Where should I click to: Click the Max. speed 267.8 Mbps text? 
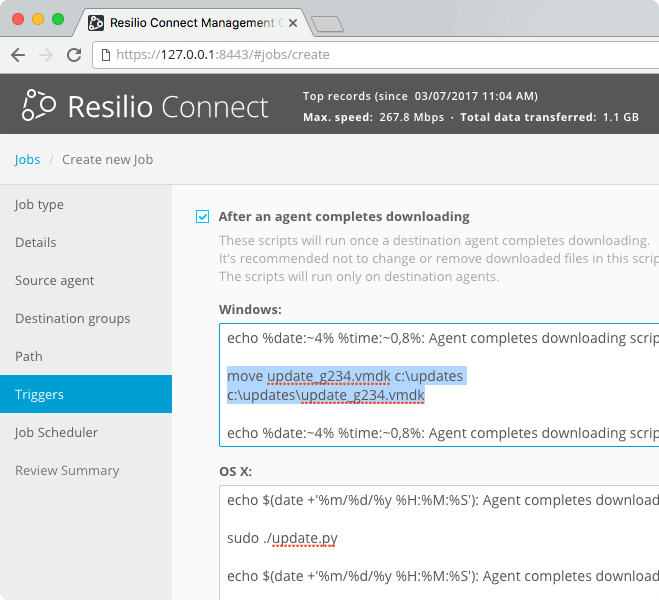click(374, 117)
